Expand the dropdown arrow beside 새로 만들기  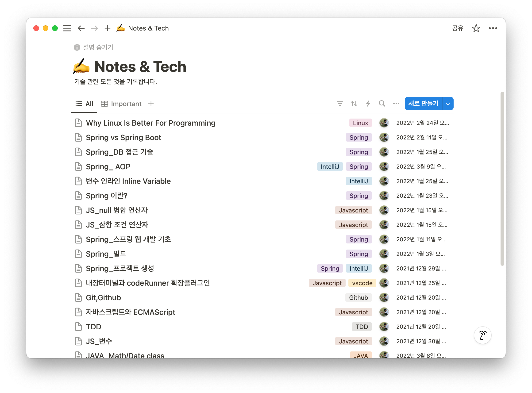click(x=448, y=104)
